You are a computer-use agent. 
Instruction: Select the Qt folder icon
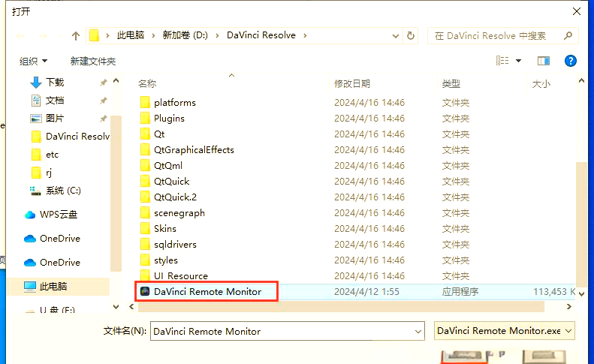click(x=145, y=134)
